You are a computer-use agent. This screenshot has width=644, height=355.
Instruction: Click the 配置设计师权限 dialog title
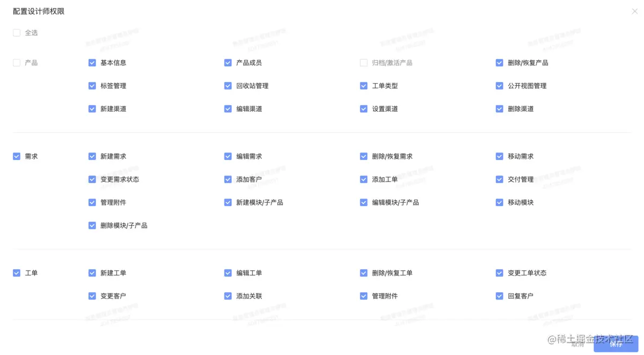39,11
